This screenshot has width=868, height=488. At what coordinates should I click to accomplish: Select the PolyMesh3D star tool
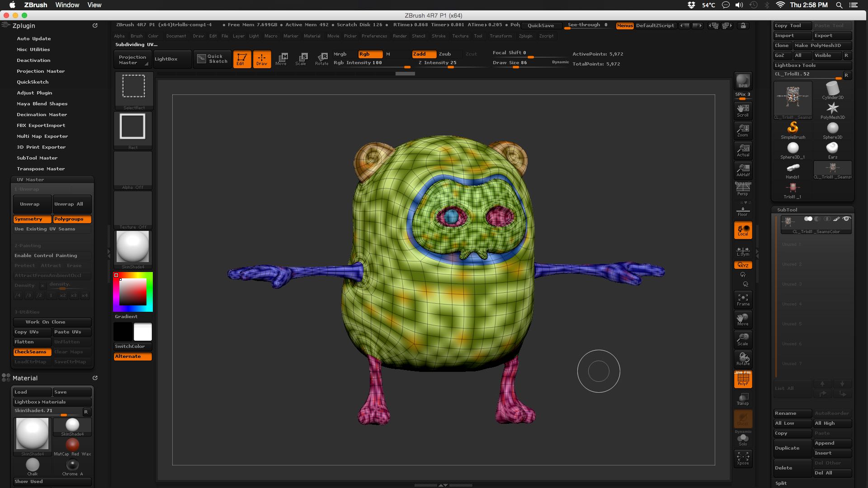click(832, 110)
